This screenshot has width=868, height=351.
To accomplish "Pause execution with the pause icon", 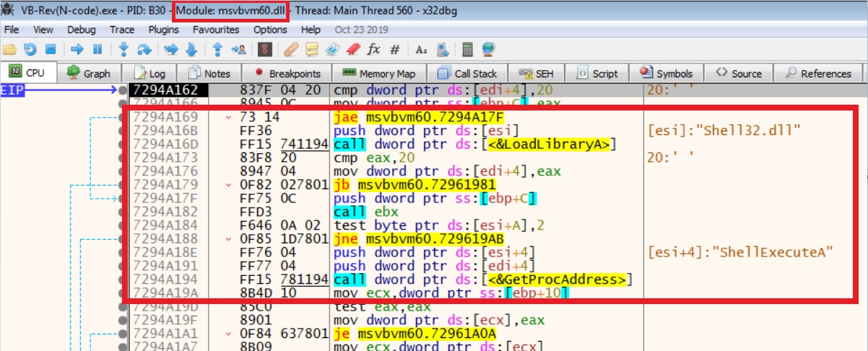I will (x=97, y=50).
